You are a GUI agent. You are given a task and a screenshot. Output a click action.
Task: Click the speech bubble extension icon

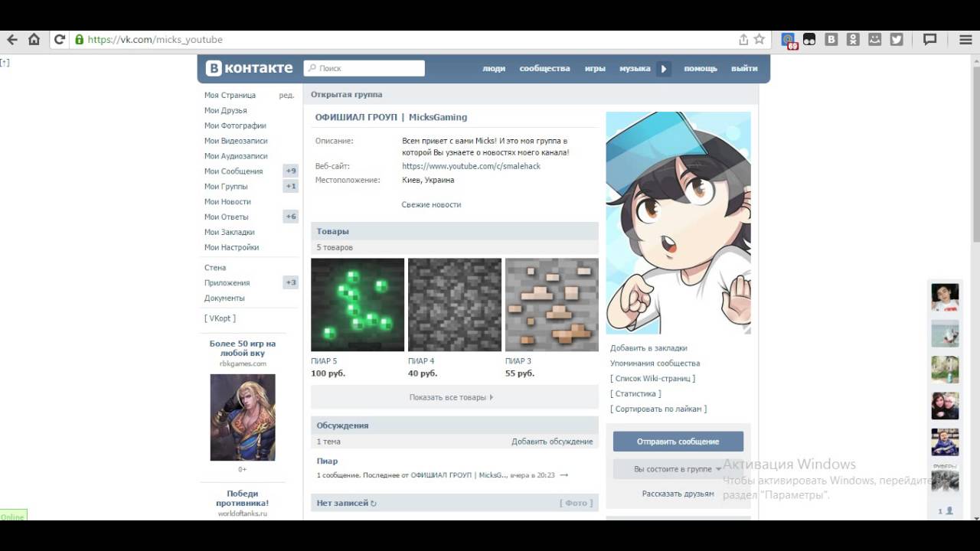tap(930, 40)
